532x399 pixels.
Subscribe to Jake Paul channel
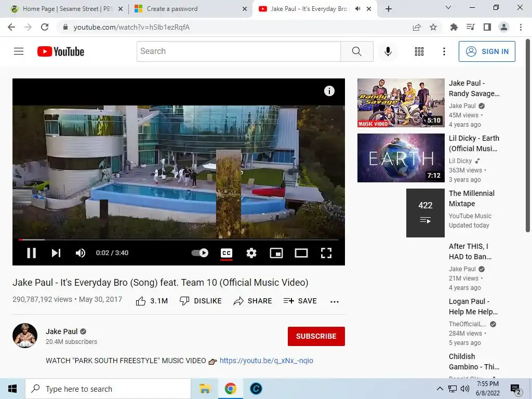(x=316, y=336)
